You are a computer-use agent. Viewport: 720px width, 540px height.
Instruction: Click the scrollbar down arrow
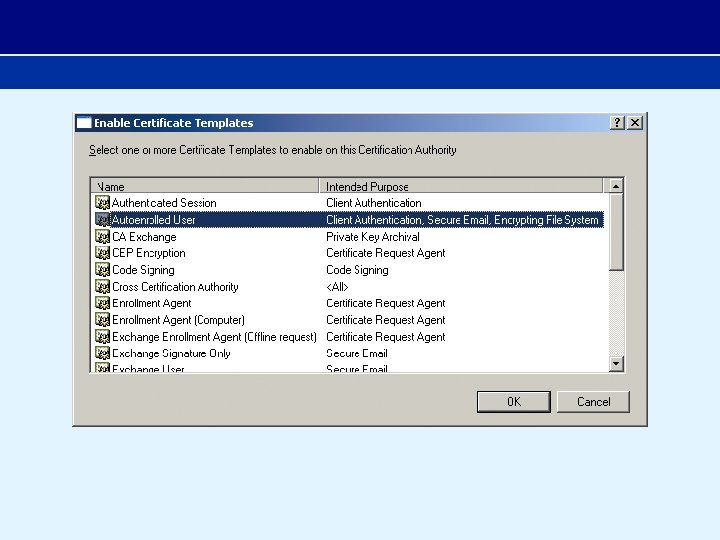coord(616,364)
